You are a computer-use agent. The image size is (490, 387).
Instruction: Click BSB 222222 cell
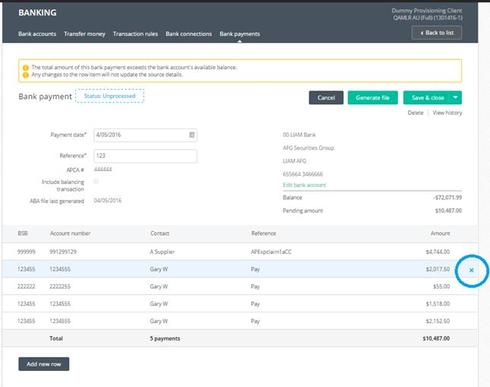click(26, 286)
